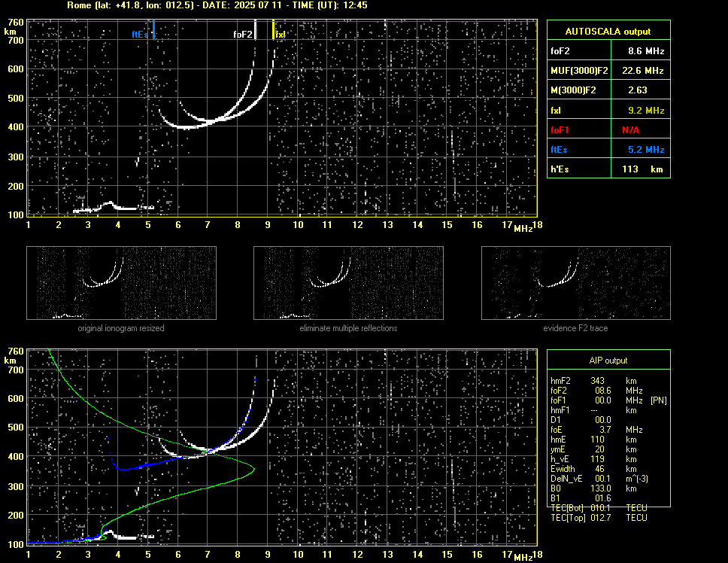Open the evidence F2 trace thumbnail
728x563 pixels.
[576, 283]
